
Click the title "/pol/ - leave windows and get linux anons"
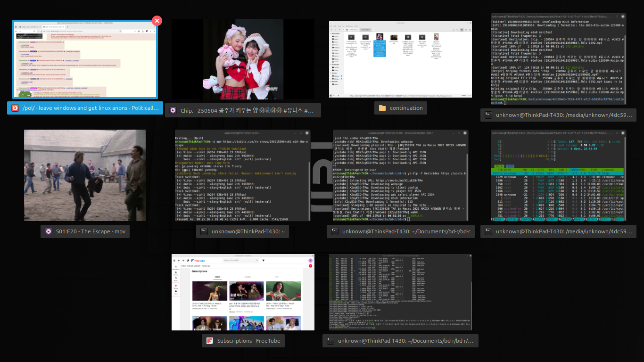coord(91,108)
